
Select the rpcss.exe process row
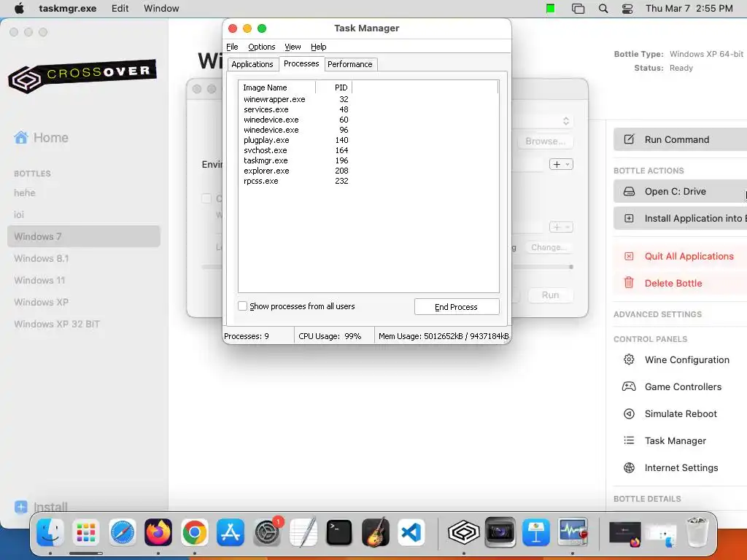click(296, 181)
